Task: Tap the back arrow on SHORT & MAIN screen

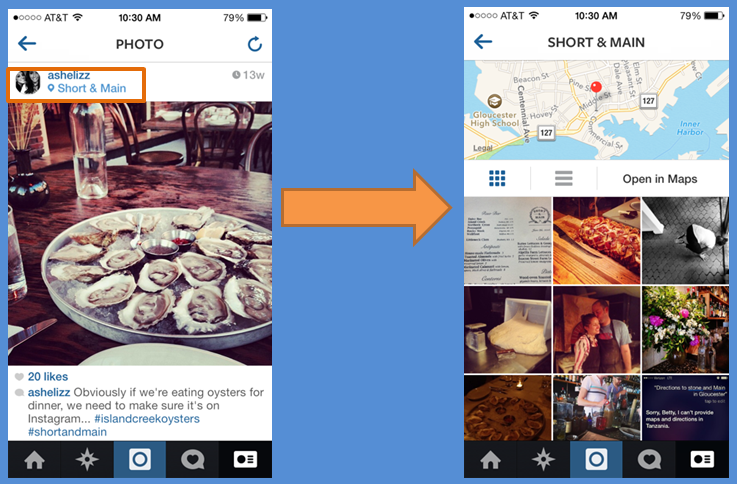Action: click(483, 41)
